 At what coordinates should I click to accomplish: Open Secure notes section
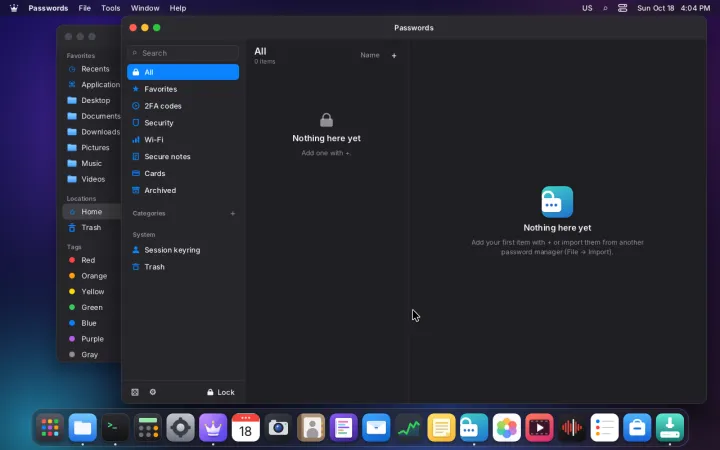[x=183, y=157]
